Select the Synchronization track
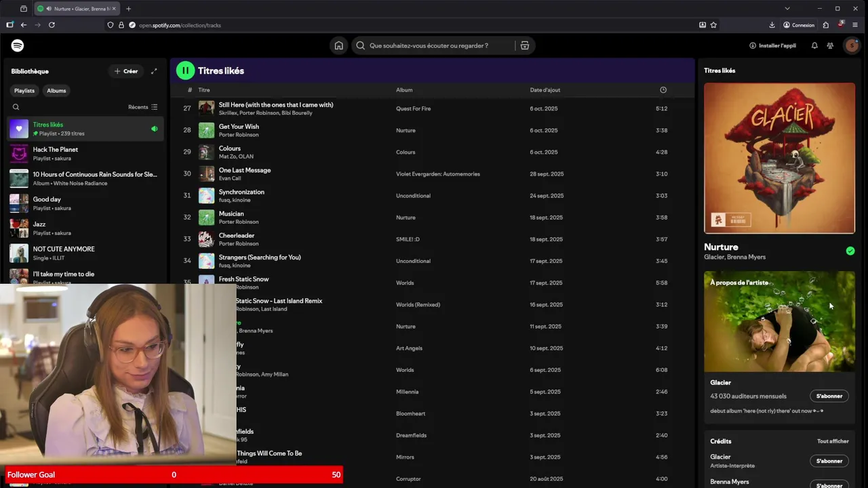868x488 pixels. pos(433,196)
